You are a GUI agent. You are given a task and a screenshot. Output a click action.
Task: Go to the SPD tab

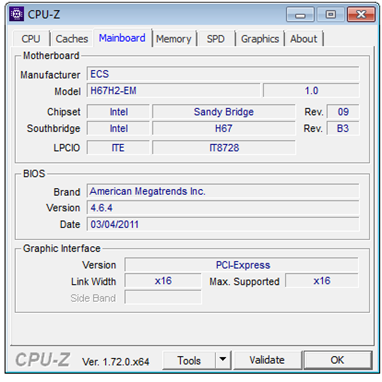tap(216, 39)
